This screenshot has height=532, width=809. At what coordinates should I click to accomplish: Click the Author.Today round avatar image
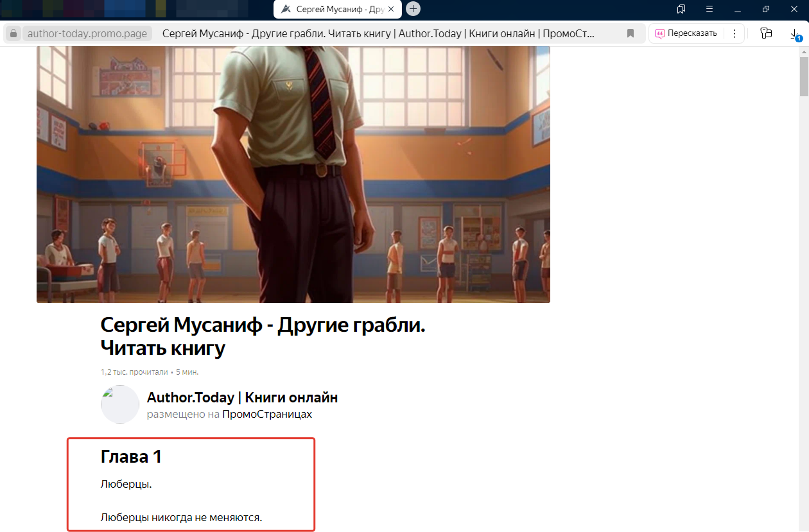click(x=120, y=404)
